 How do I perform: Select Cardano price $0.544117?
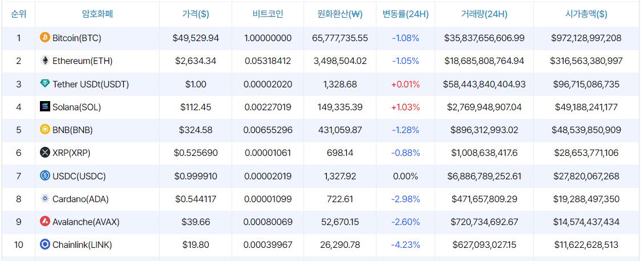point(196,199)
